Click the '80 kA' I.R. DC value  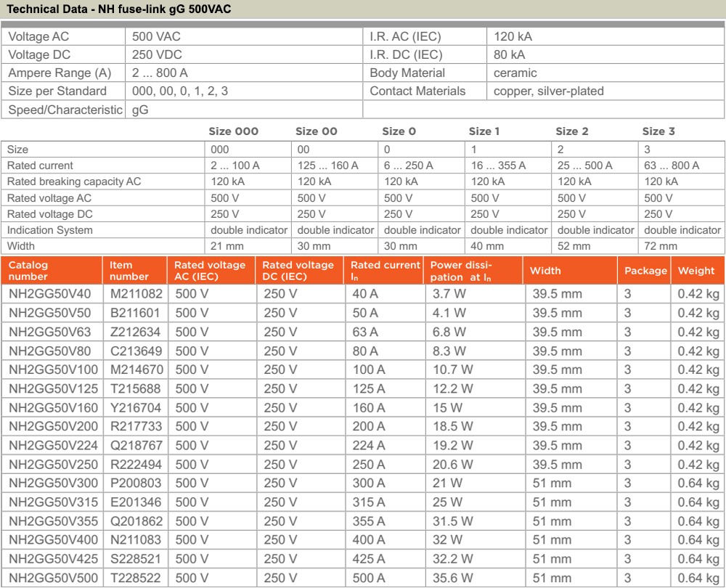(x=510, y=54)
